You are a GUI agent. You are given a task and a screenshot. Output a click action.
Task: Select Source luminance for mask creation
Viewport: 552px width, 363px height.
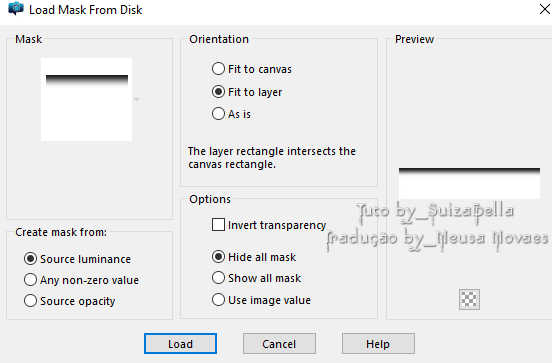coord(30,259)
